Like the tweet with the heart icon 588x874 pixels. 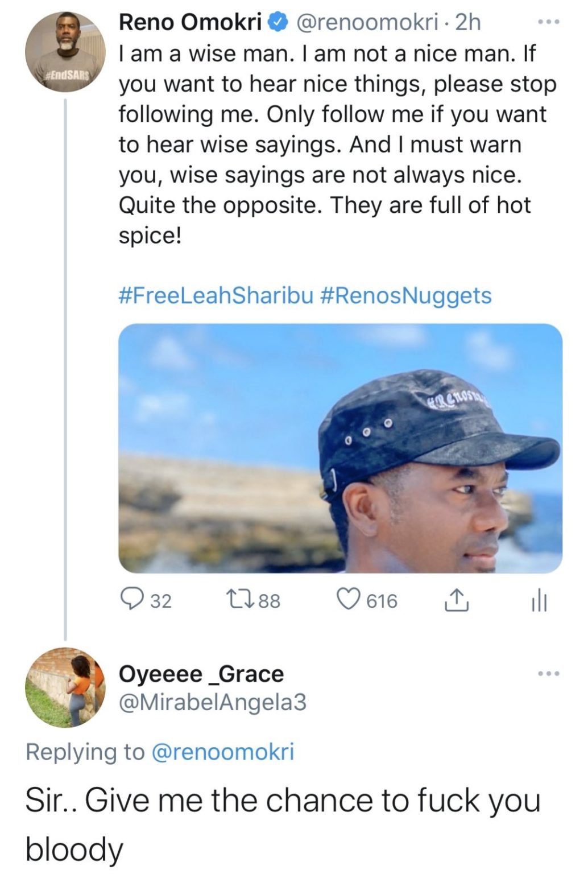349,600
